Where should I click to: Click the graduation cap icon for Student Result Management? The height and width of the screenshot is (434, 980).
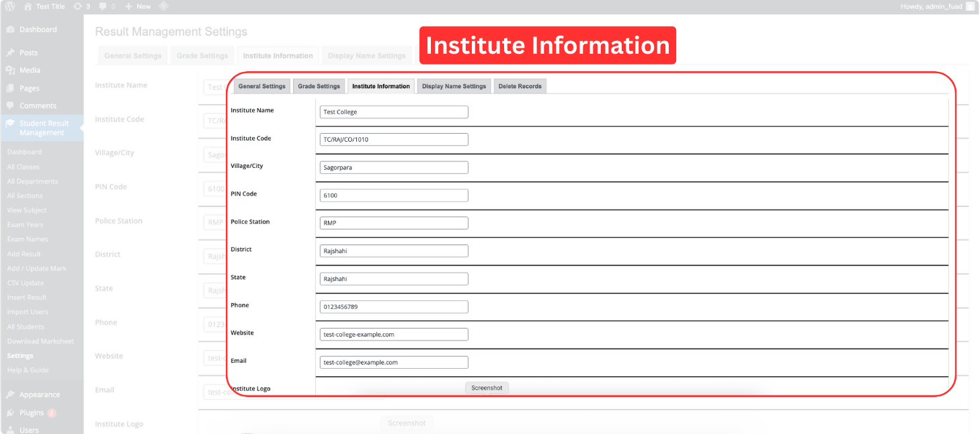(10, 124)
